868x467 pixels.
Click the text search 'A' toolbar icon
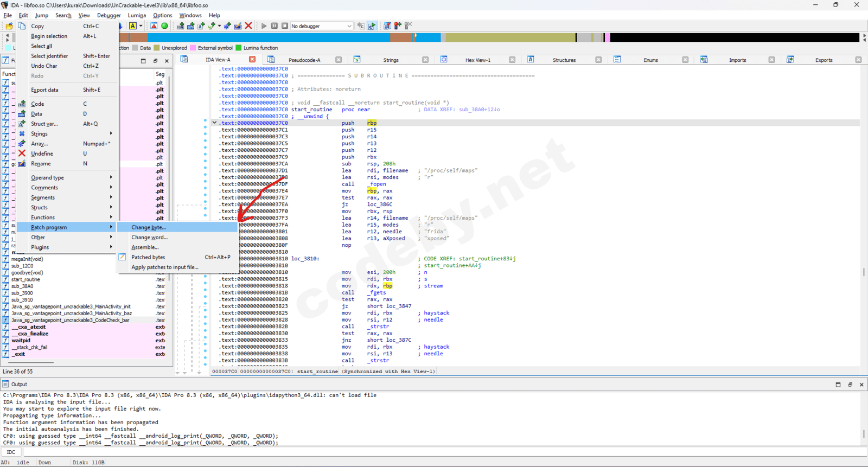133,26
